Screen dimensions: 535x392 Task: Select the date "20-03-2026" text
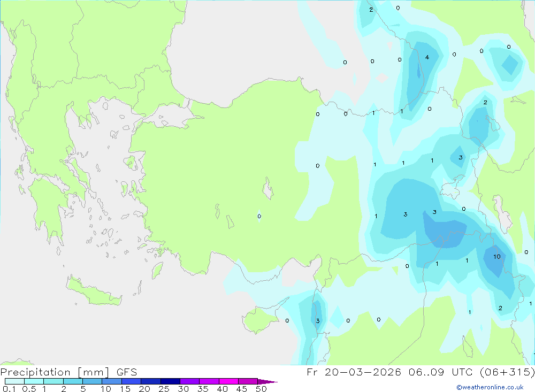point(363,372)
